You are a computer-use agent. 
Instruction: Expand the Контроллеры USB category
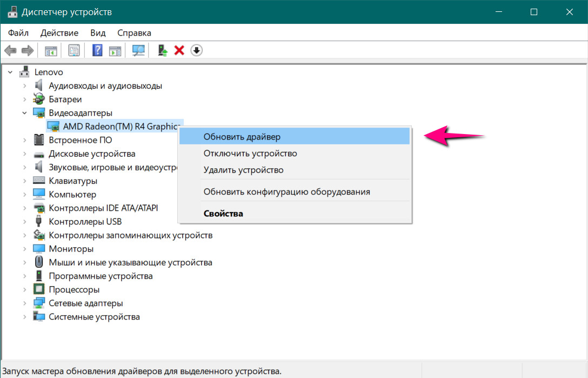point(24,222)
